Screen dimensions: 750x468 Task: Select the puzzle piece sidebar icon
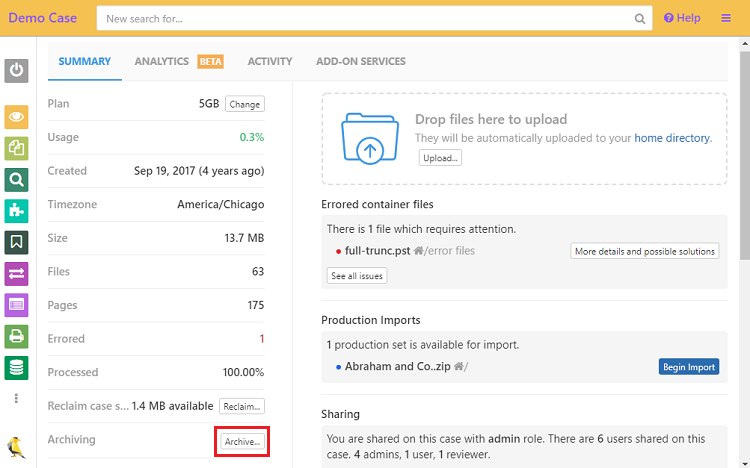click(17, 211)
